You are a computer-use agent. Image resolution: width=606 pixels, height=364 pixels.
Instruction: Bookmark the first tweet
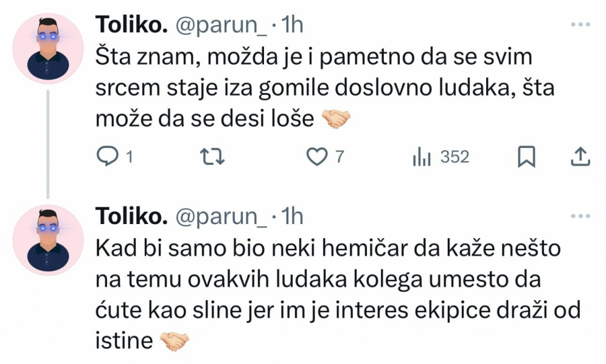(526, 157)
